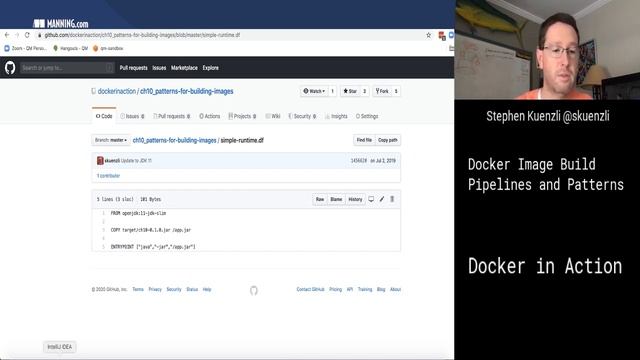Expand the Watch dropdown
The image size is (640, 360).
click(x=314, y=91)
